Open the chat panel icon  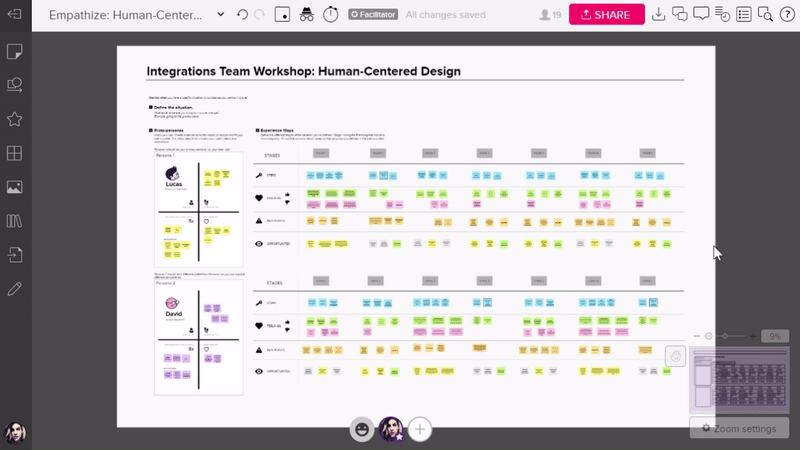pyautogui.click(x=680, y=14)
